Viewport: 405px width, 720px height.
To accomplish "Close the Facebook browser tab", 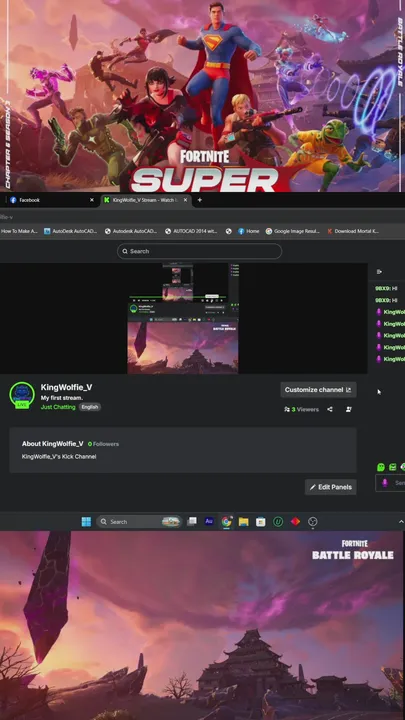I will click(91, 200).
